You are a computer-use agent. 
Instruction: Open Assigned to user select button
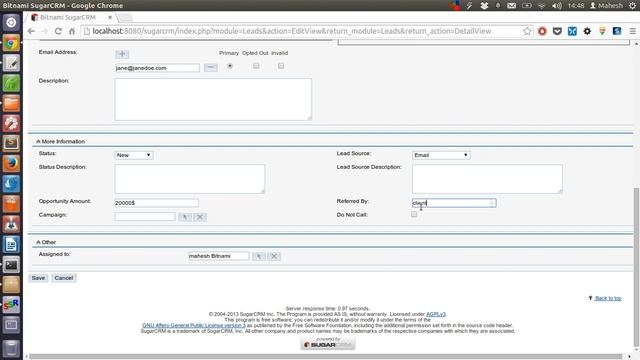259,256
